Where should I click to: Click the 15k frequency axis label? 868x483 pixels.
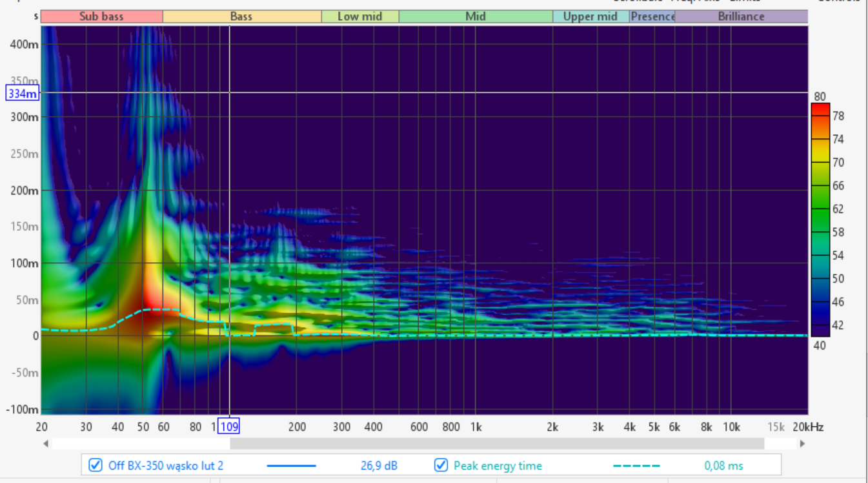tap(776, 427)
